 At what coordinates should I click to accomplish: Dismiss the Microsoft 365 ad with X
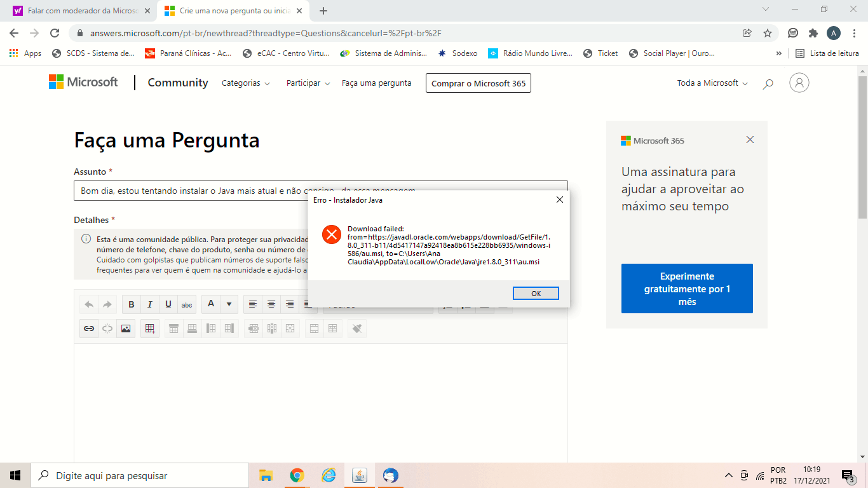[750, 140]
